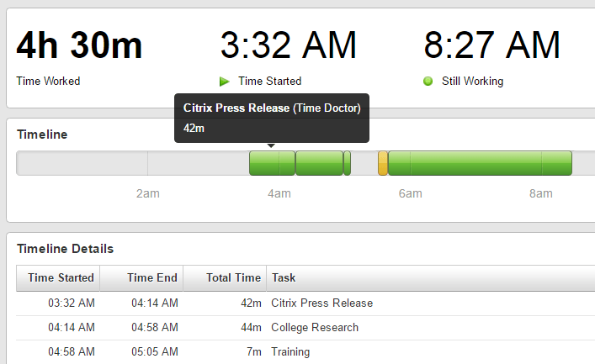Click the 8:27 AM current time value
595x364 pixels.
click(491, 45)
